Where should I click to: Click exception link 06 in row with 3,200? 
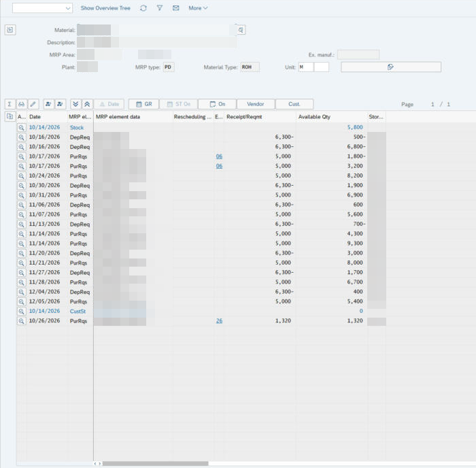point(219,166)
